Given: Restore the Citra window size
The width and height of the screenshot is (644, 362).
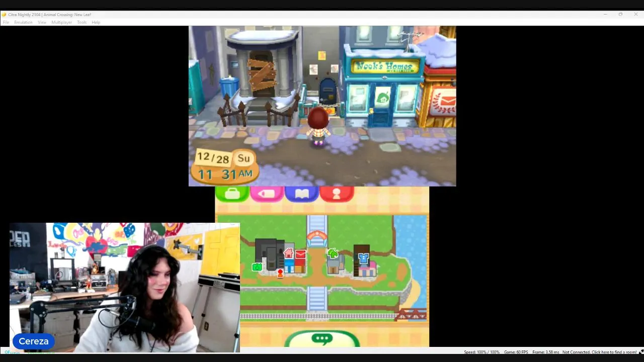Looking at the screenshot, I should coord(620,15).
